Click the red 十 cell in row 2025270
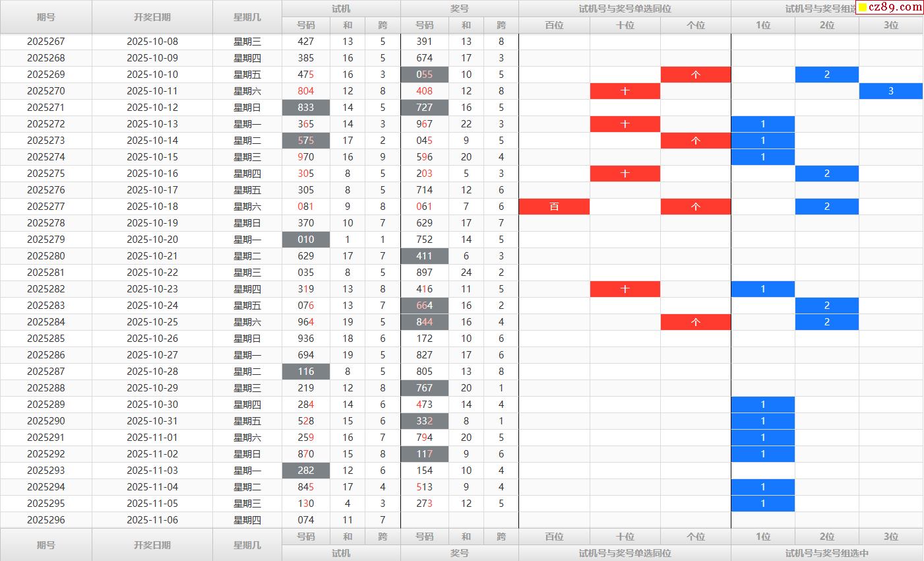924x561 pixels. tap(625, 91)
